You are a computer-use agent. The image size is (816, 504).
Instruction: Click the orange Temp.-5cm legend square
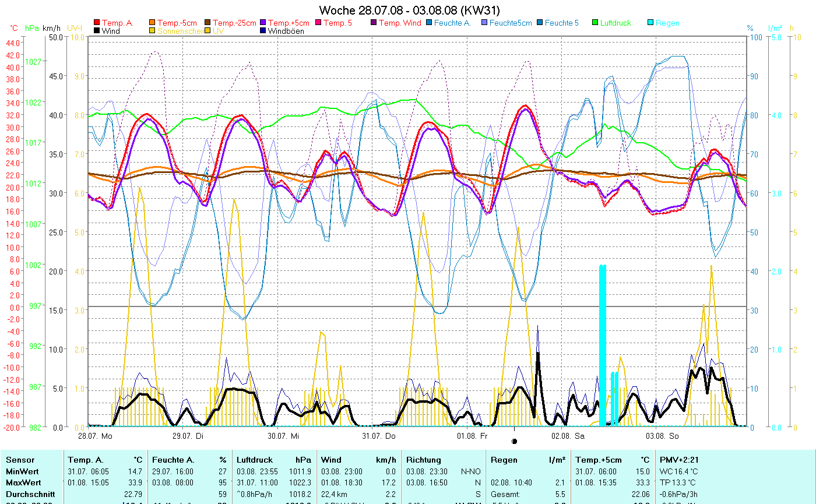point(153,23)
